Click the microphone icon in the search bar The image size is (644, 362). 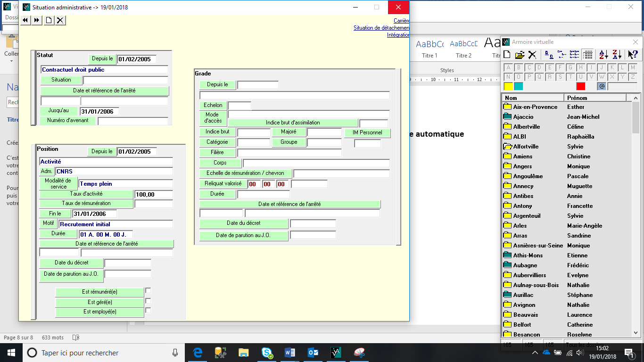pyautogui.click(x=175, y=353)
